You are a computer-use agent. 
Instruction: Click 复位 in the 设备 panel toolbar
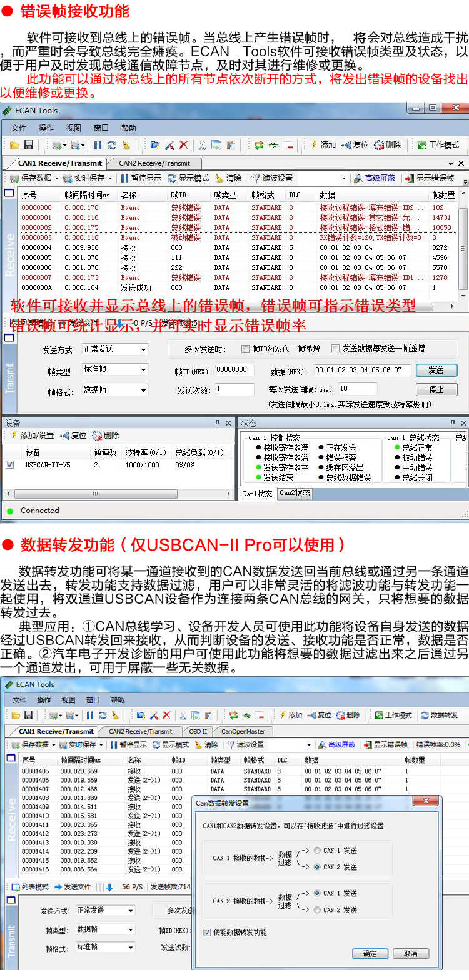pyautogui.click(x=73, y=436)
